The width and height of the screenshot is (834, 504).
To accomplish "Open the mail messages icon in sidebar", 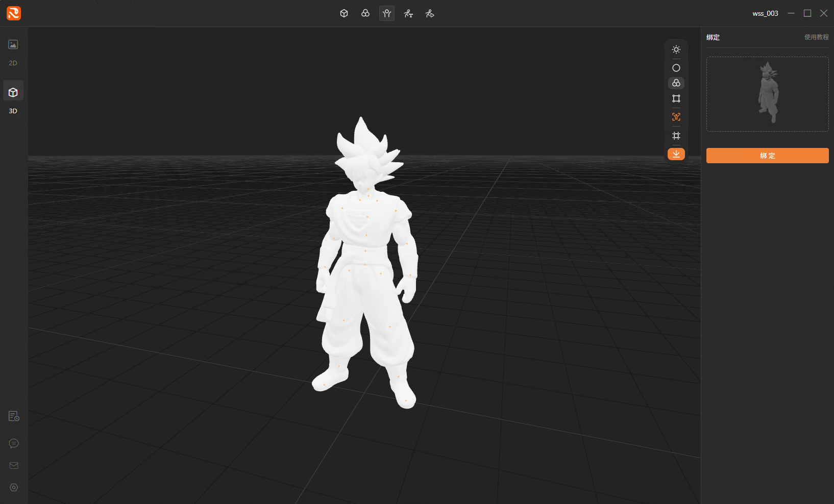I will [14, 465].
